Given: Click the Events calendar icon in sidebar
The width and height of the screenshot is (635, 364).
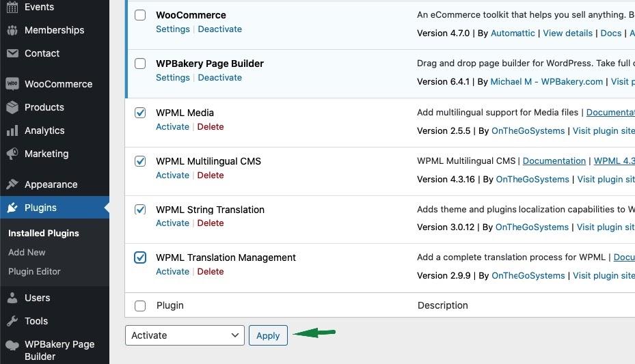Looking at the screenshot, I should pyautogui.click(x=12, y=8).
